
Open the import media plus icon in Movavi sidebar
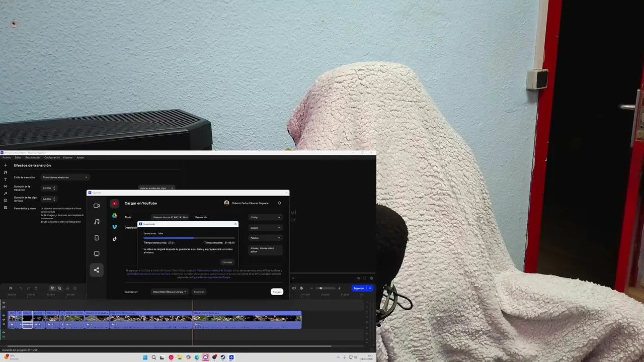tap(6, 165)
